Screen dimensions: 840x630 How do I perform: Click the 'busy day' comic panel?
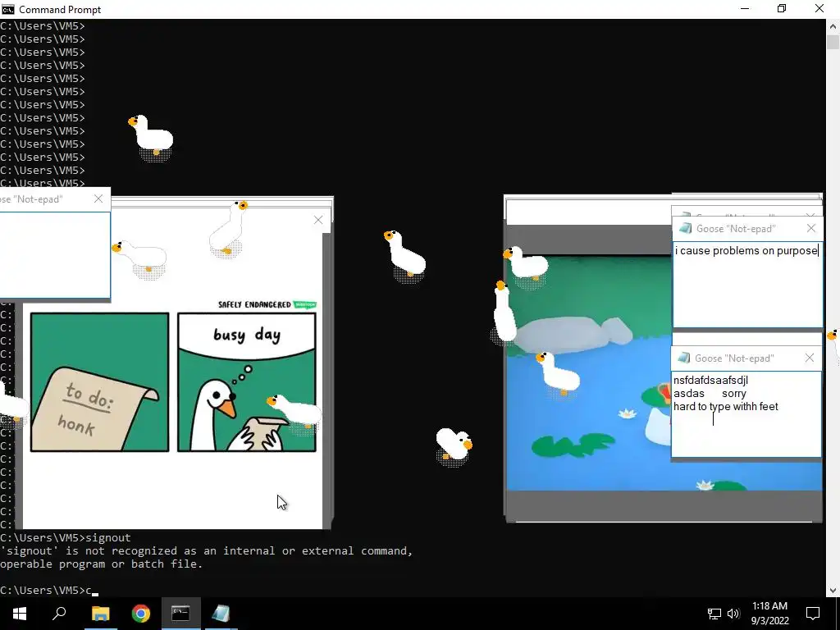pyautogui.click(x=247, y=382)
